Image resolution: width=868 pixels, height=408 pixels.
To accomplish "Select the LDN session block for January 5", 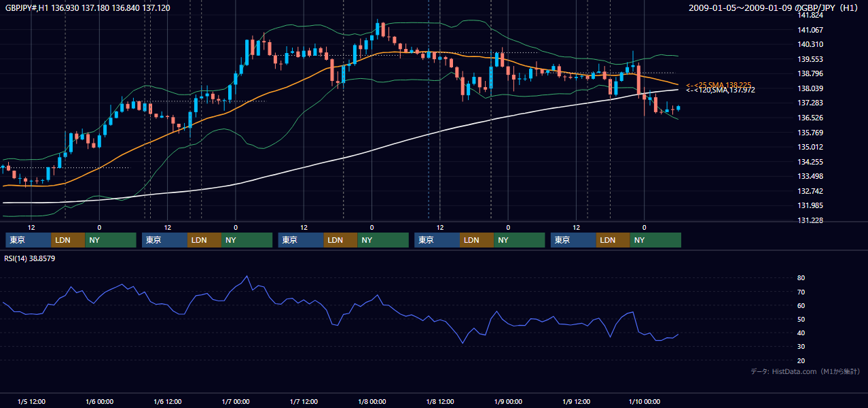I will coord(69,240).
